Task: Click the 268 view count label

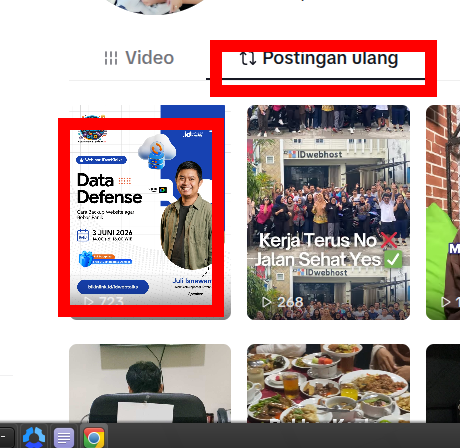Action: (290, 302)
